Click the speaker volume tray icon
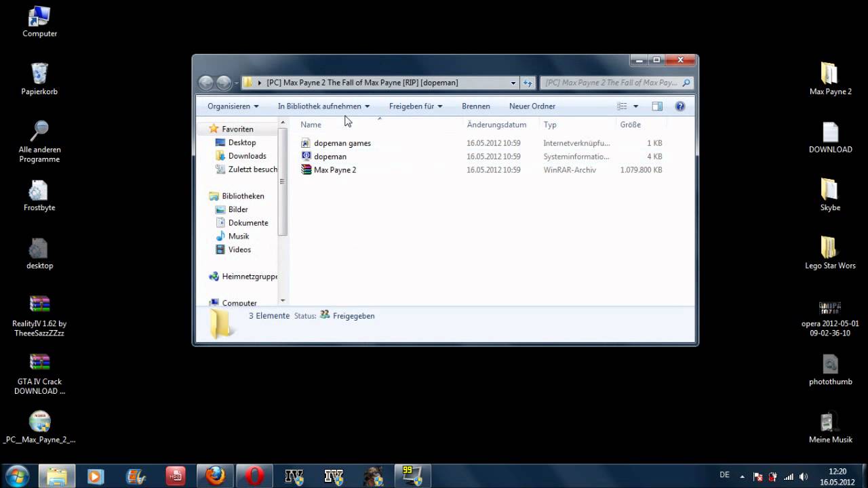The width and height of the screenshot is (868, 488). (804, 476)
